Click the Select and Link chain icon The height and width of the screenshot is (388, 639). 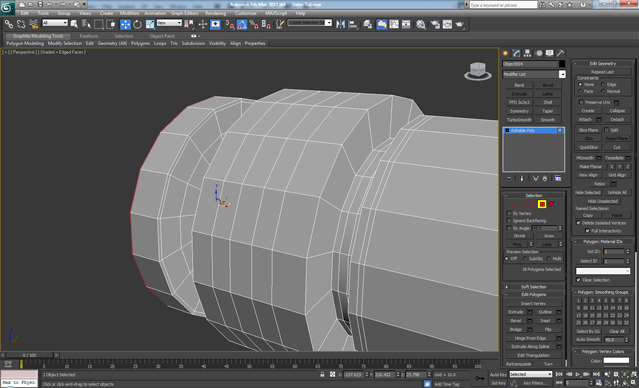coord(9,24)
